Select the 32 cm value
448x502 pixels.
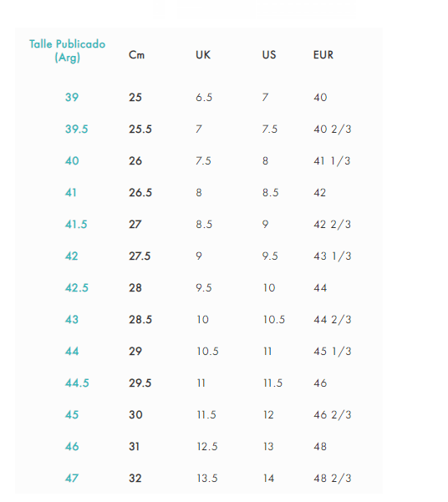[x=135, y=478]
